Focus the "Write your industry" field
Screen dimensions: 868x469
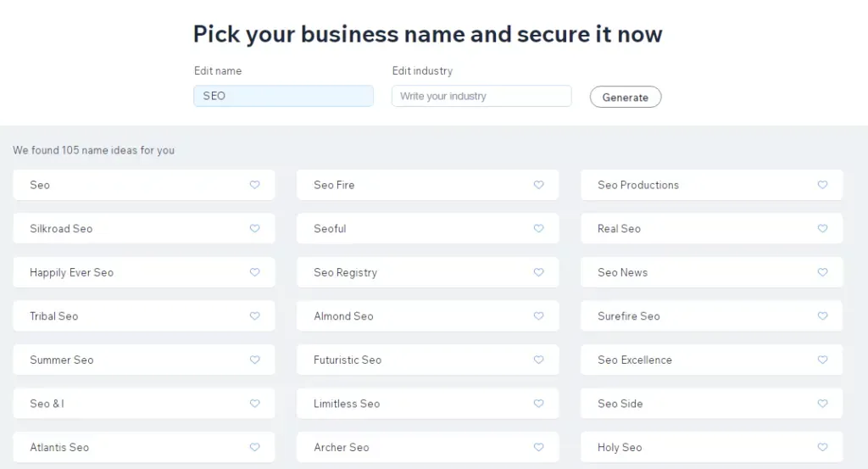click(x=481, y=96)
